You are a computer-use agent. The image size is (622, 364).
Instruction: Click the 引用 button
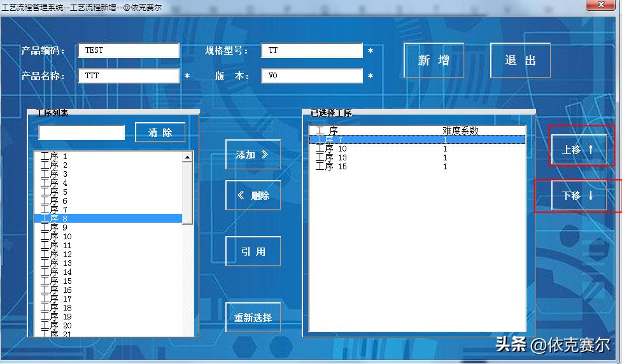pos(253,251)
